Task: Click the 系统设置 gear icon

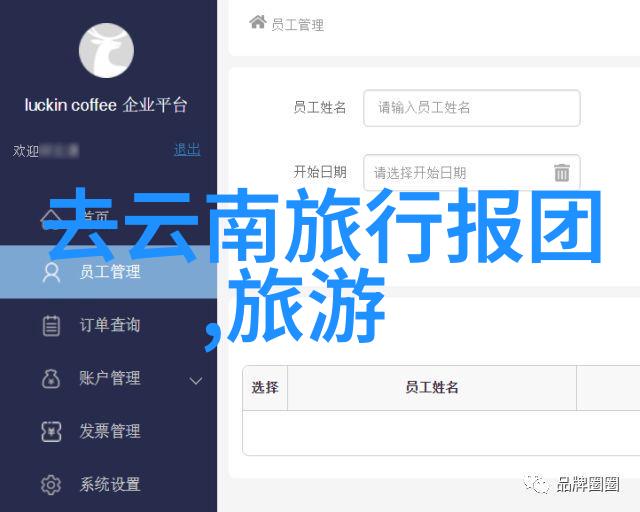Action: [51, 485]
